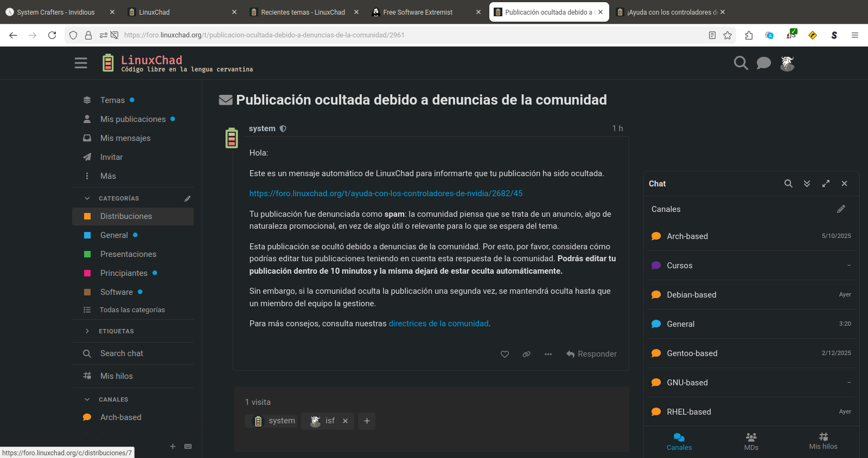Open the General chat channel
The height and width of the screenshot is (458, 868).
(751, 324)
